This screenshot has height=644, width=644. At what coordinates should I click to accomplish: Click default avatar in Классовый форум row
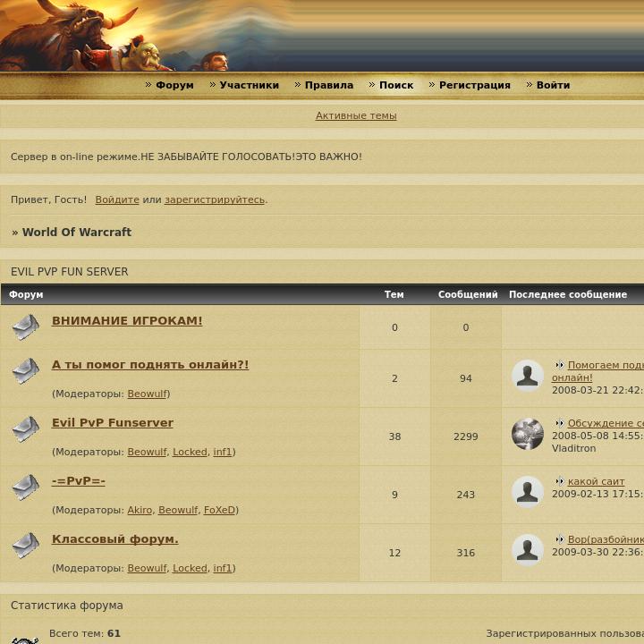(528, 550)
